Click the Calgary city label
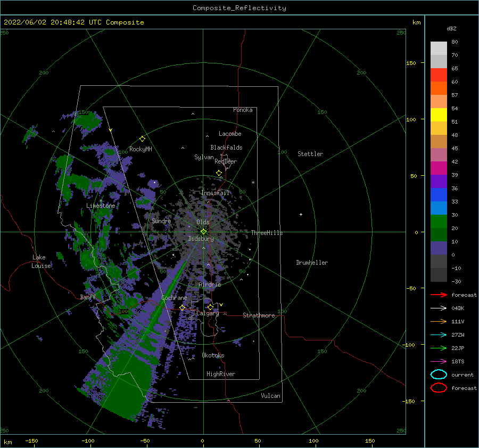The image size is (479, 448). pos(208,313)
